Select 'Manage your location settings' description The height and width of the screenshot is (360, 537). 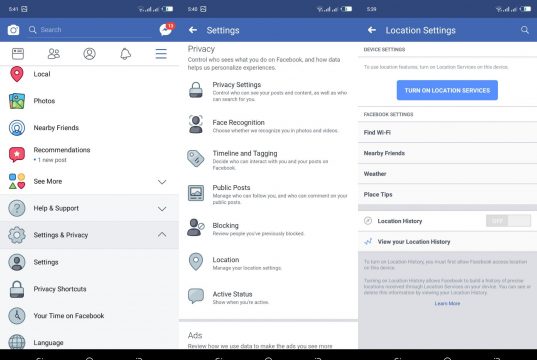coord(247,268)
